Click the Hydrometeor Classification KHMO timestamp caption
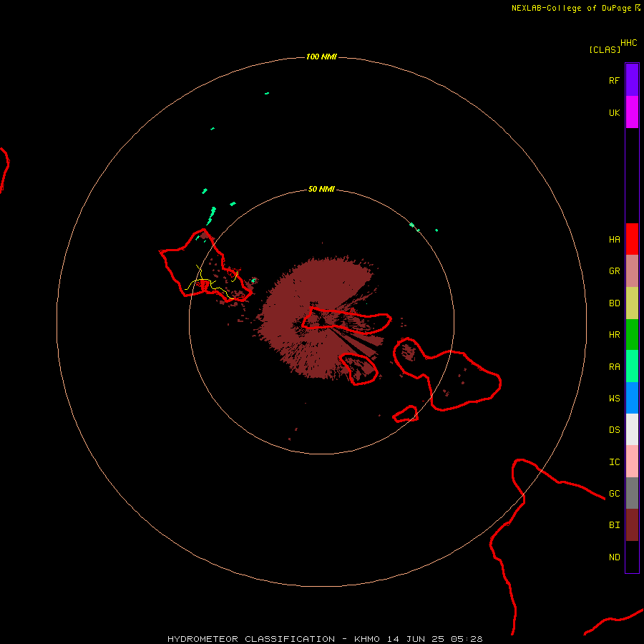Screen dimensions: 644x644 pos(325,639)
